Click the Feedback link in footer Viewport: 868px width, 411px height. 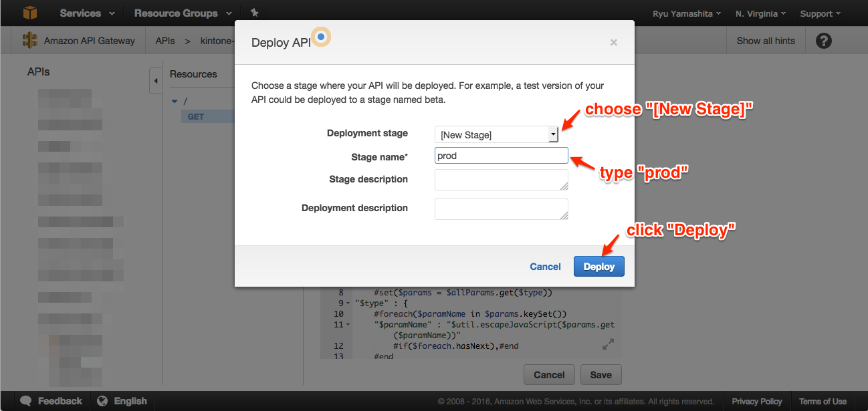tap(60, 401)
